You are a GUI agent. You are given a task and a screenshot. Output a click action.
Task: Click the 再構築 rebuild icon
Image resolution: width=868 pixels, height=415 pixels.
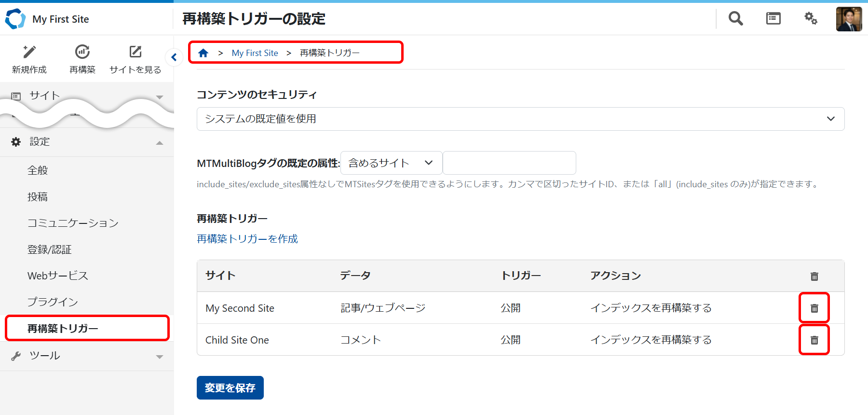coord(82,52)
